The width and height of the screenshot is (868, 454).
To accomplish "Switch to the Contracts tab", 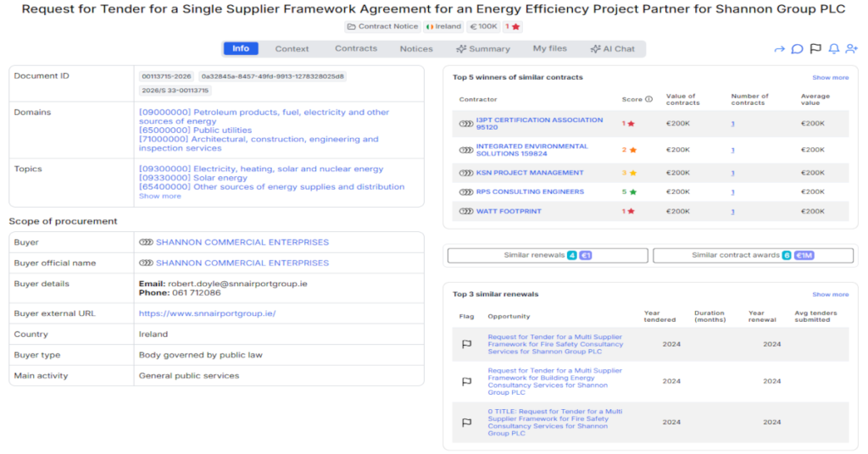I will (356, 48).
